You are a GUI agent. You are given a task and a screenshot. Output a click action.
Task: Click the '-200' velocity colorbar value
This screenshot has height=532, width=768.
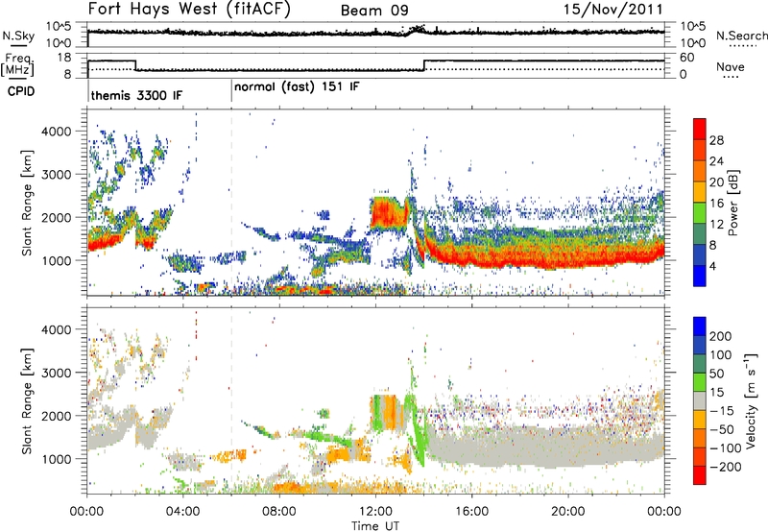pyautogui.click(x=726, y=467)
